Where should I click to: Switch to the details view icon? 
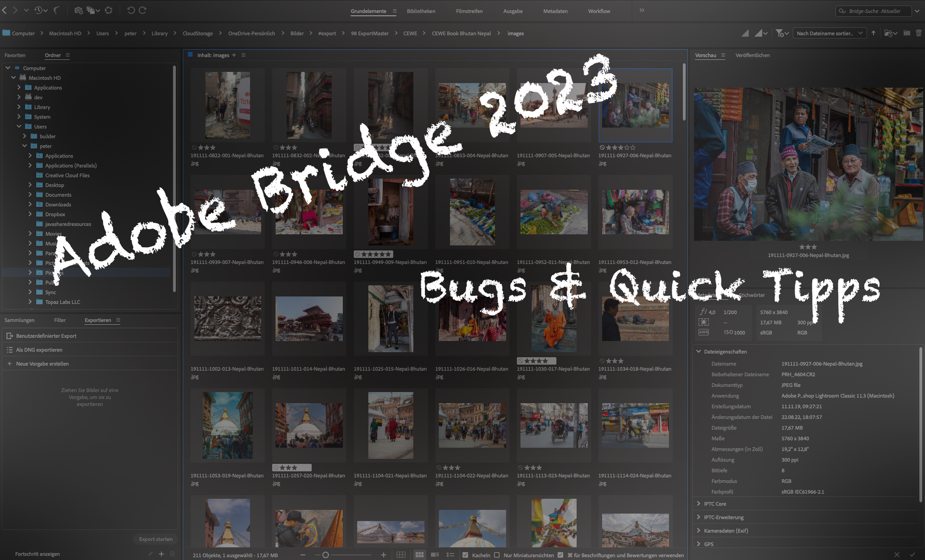tap(435, 555)
